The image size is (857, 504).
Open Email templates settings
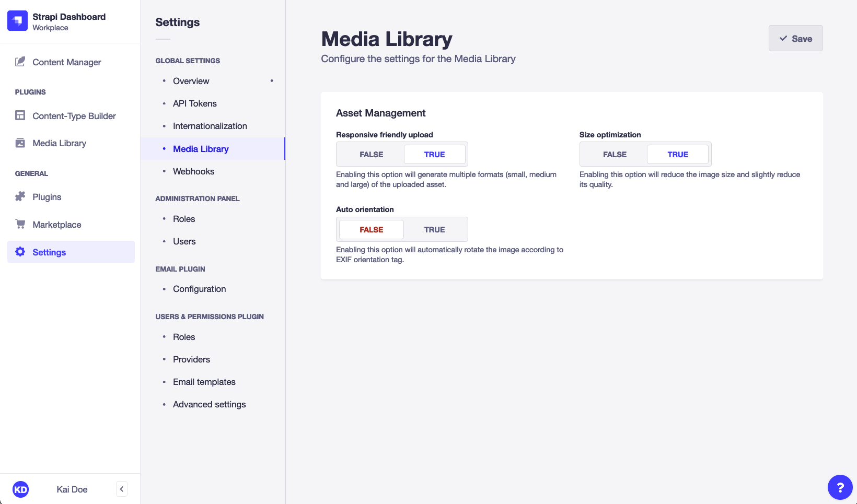[204, 382]
